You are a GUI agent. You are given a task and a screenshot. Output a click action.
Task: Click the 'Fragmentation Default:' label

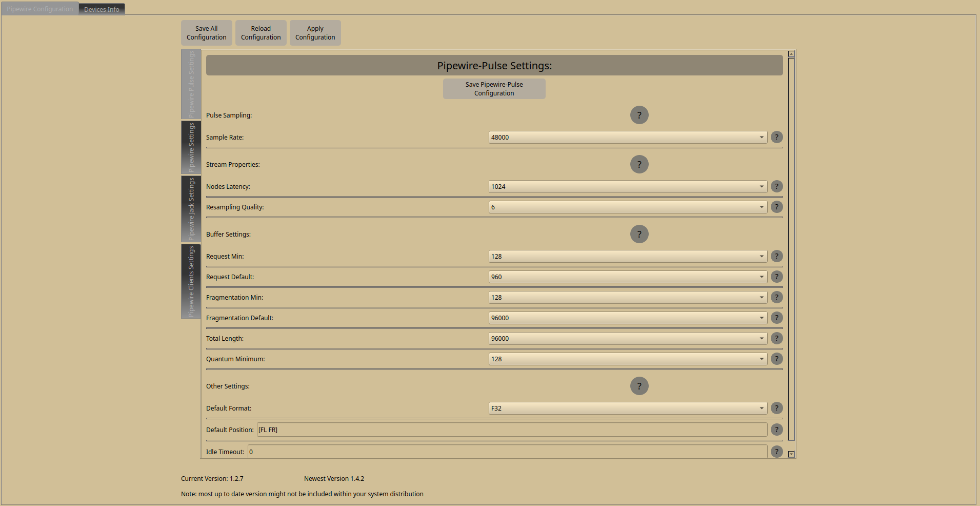pyautogui.click(x=239, y=318)
